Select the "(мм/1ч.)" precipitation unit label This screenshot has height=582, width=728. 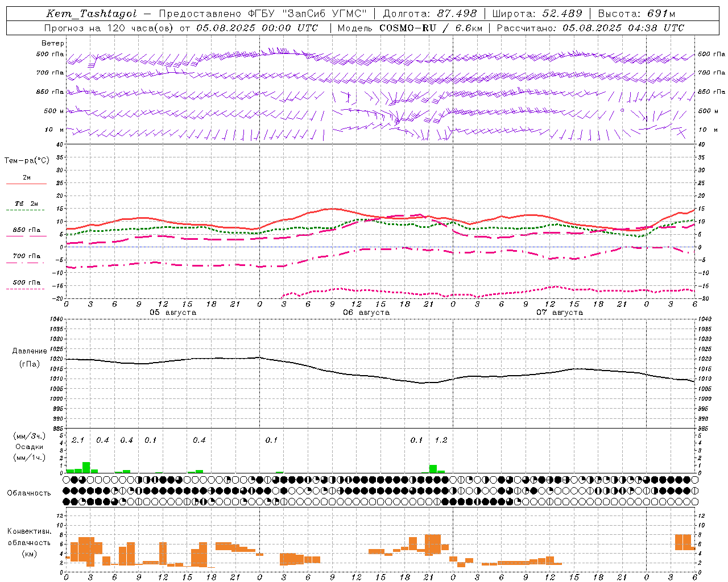click(x=29, y=458)
